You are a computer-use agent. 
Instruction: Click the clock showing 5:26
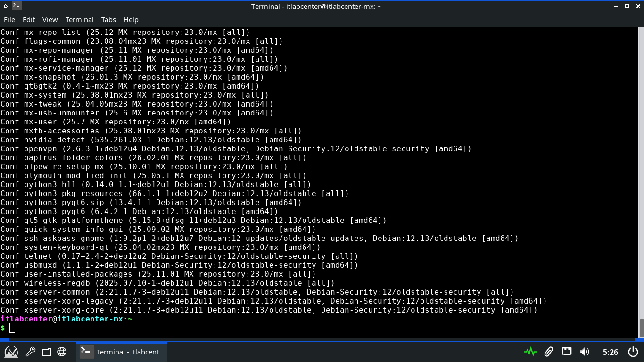pos(610,352)
